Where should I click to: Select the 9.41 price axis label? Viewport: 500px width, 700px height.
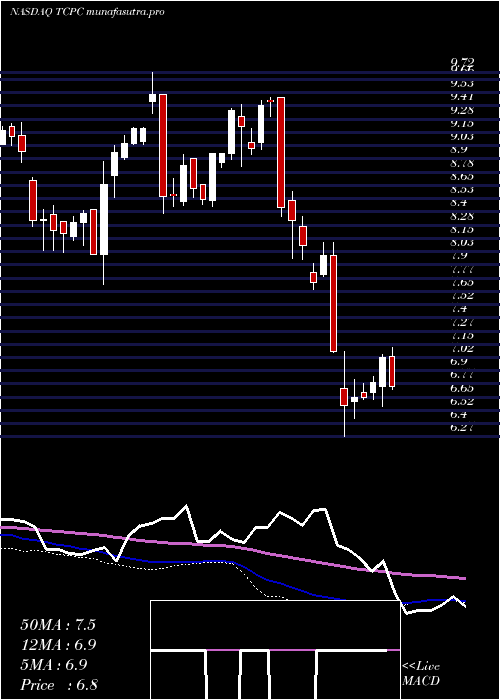[x=462, y=97]
